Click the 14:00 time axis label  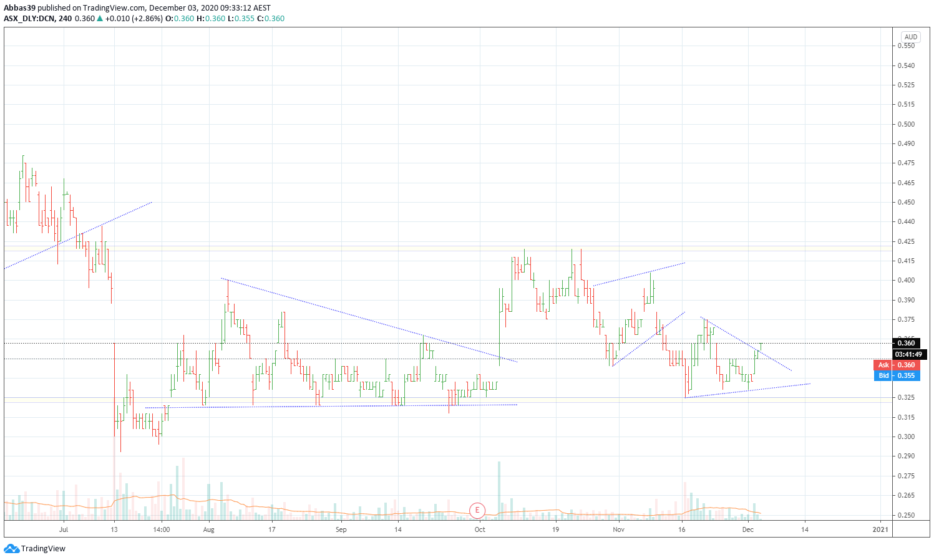click(161, 529)
